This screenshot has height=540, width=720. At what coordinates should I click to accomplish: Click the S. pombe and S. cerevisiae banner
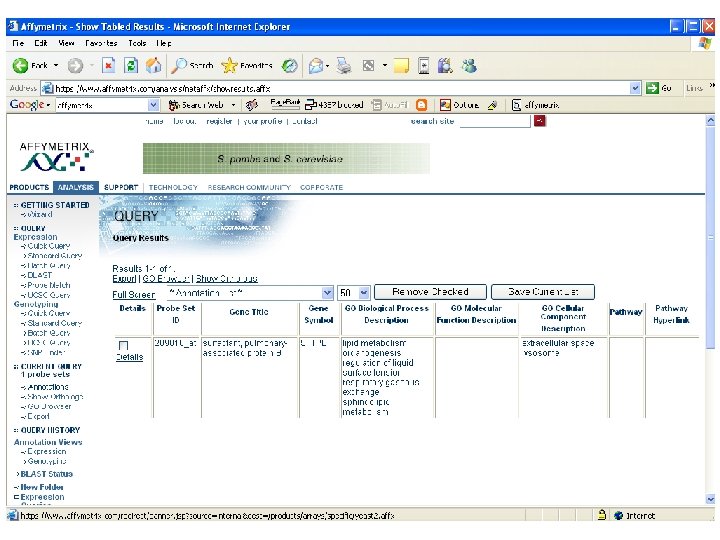(286, 158)
